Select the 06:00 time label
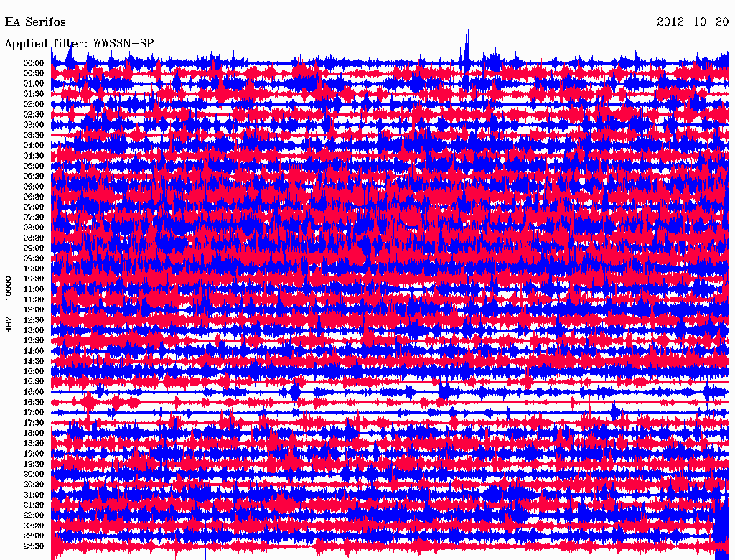The image size is (735, 560). (34, 186)
